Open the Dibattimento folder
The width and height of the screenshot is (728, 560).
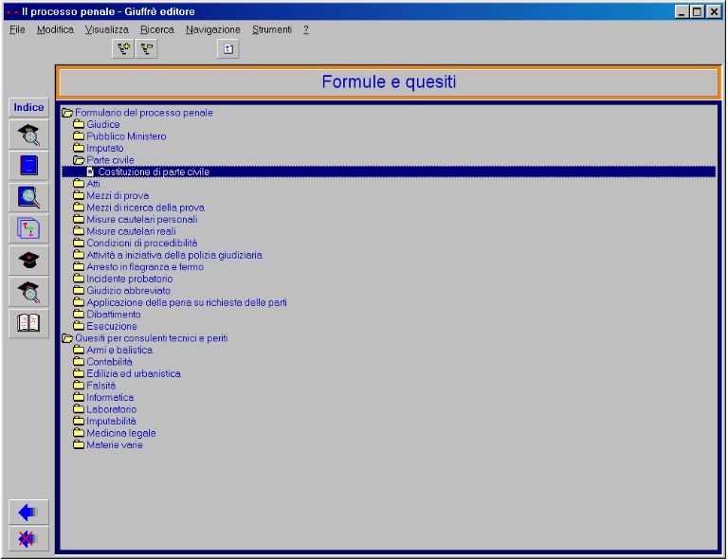107,315
